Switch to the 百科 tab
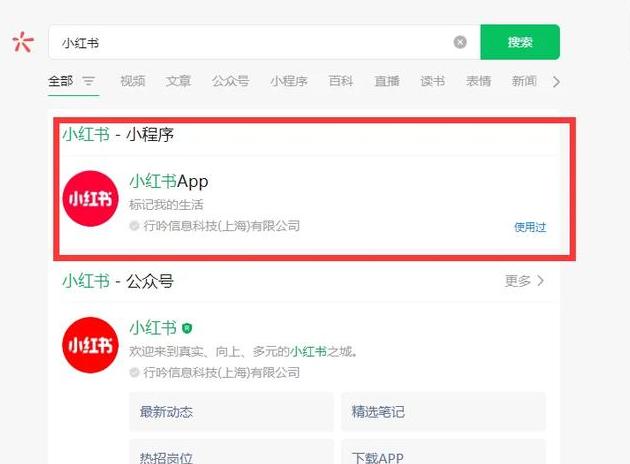The image size is (630, 464). pos(341,81)
